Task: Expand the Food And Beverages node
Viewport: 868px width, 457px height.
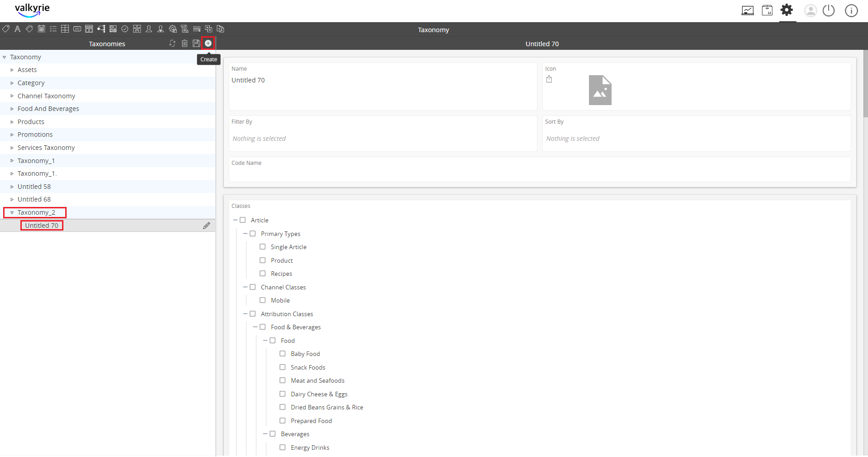Action: coord(12,109)
